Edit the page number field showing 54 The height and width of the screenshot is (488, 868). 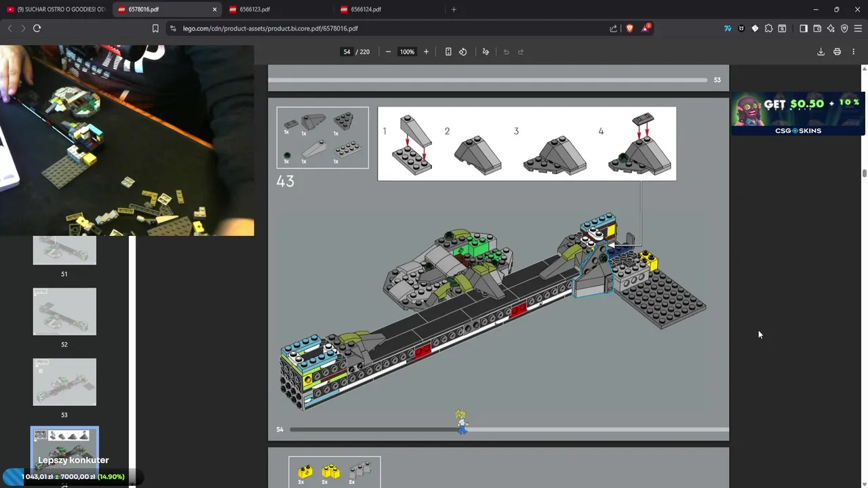(347, 52)
